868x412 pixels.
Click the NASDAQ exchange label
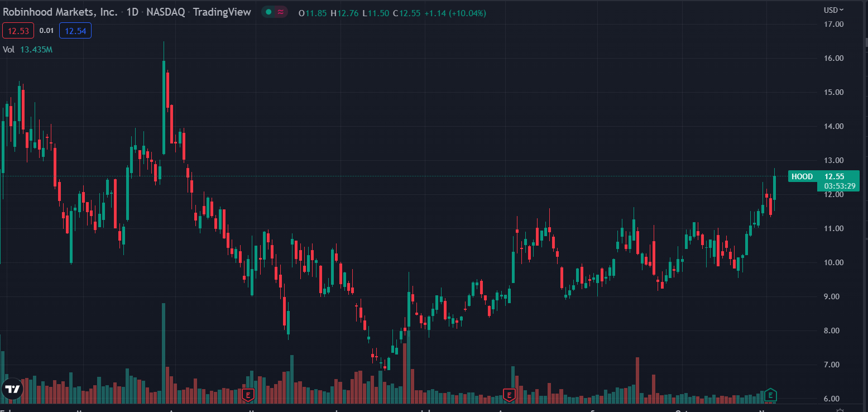pyautogui.click(x=166, y=12)
